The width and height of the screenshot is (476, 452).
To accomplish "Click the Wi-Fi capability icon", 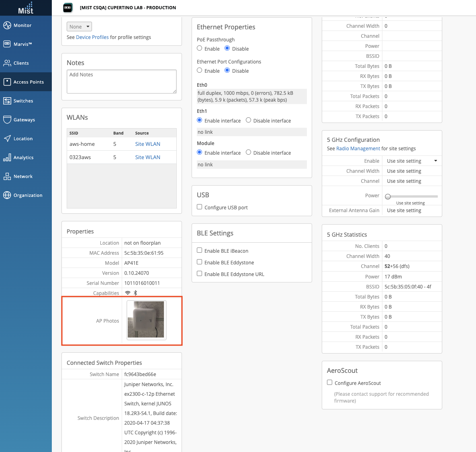I will (x=128, y=293).
